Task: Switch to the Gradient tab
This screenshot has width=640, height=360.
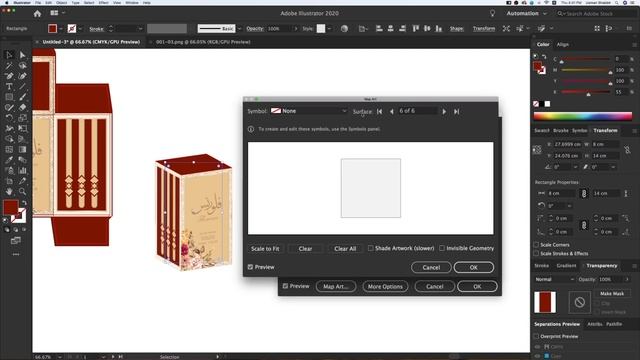Action: pyautogui.click(x=566, y=266)
